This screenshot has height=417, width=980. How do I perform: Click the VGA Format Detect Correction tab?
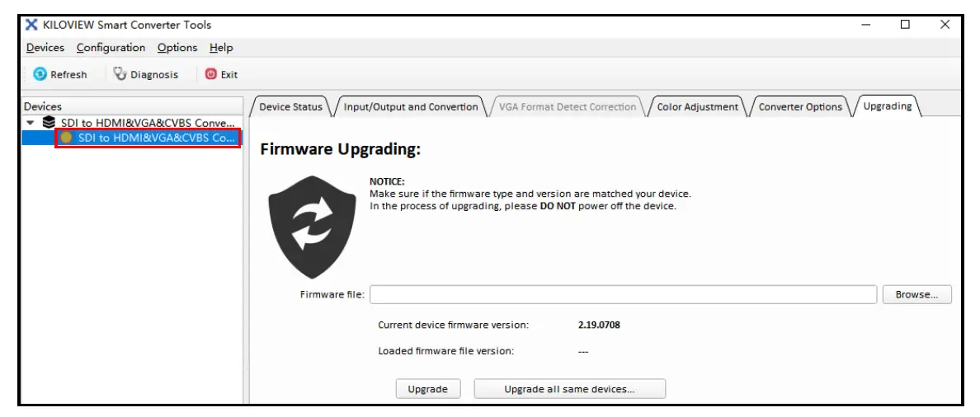click(568, 107)
